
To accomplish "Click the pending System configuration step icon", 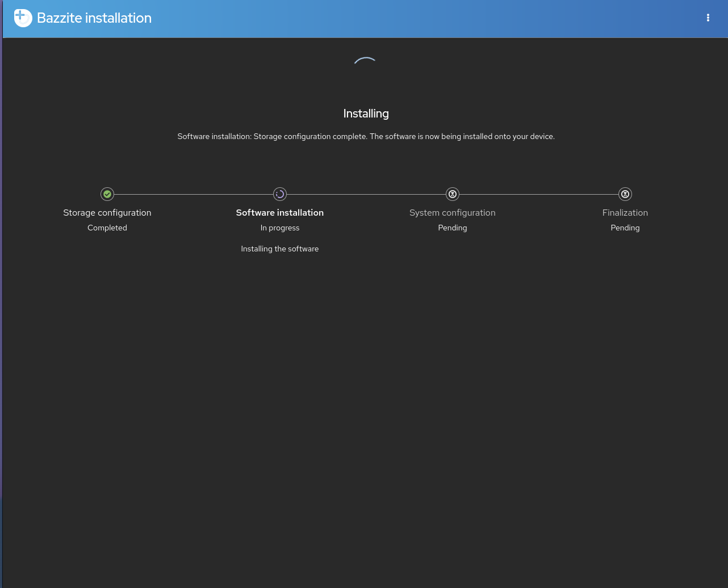I will coord(452,194).
